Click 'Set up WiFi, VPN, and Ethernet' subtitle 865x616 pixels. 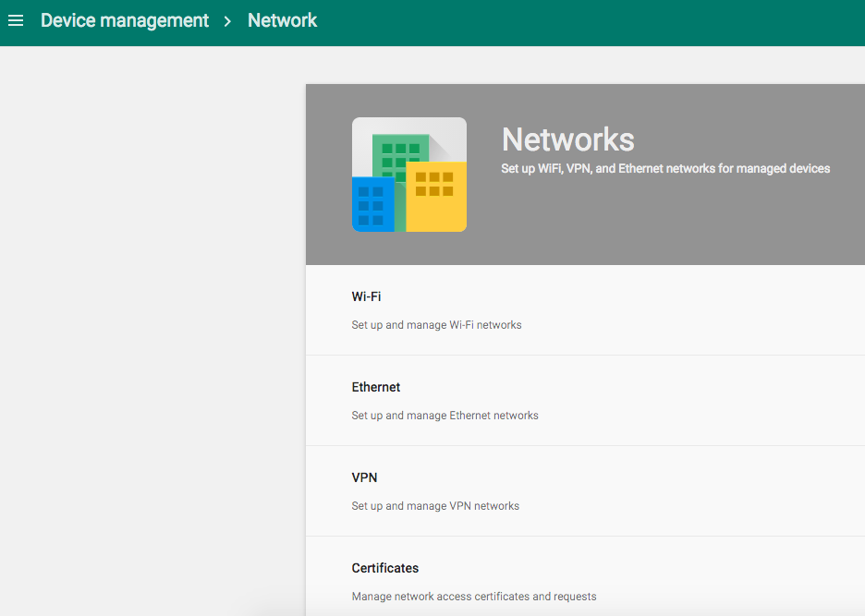(665, 169)
